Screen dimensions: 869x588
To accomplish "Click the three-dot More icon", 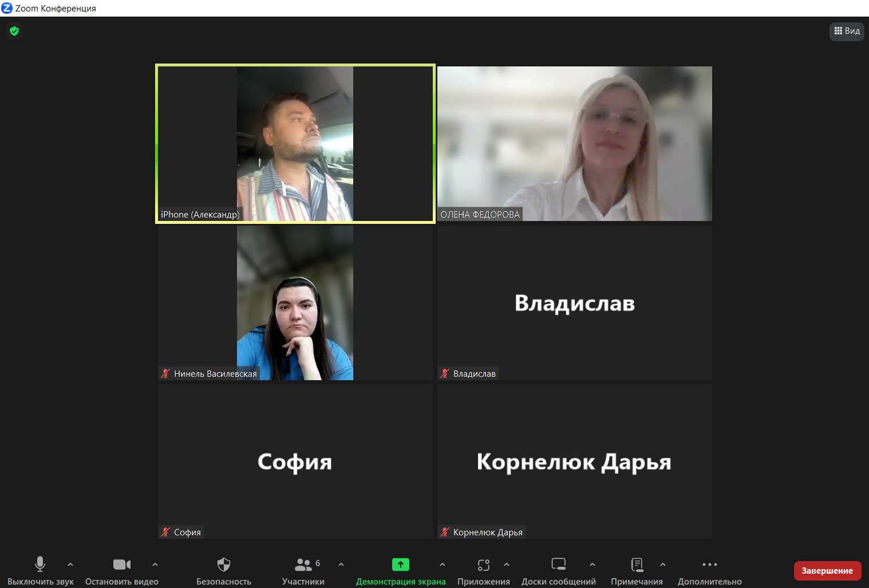I will point(710,565).
